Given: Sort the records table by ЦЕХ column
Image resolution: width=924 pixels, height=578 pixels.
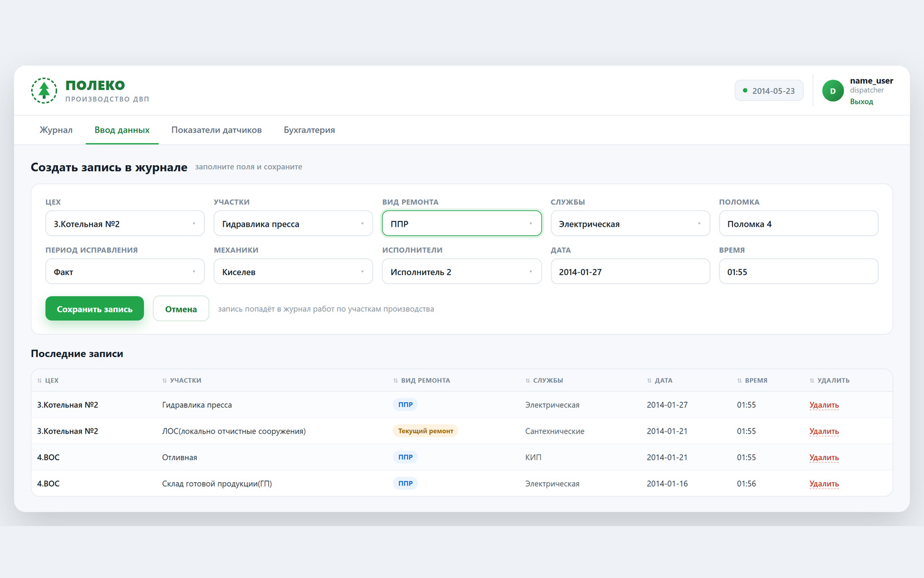Looking at the screenshot, I should point(48,381).
